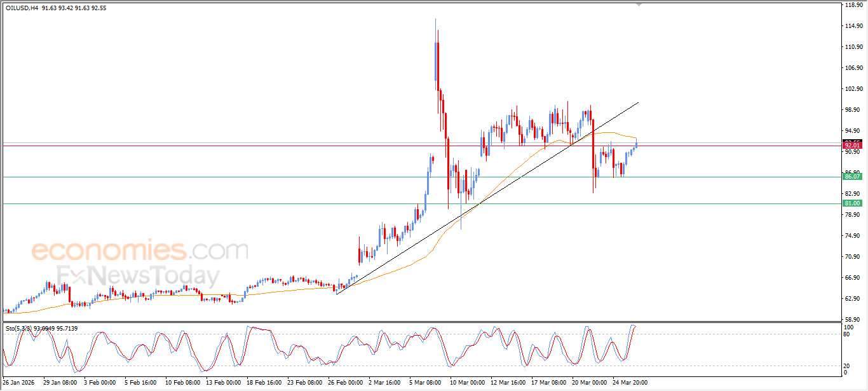Click the red 92.01 price tag
The height and width of the screenshot is (391, 868).
point(851,146)
